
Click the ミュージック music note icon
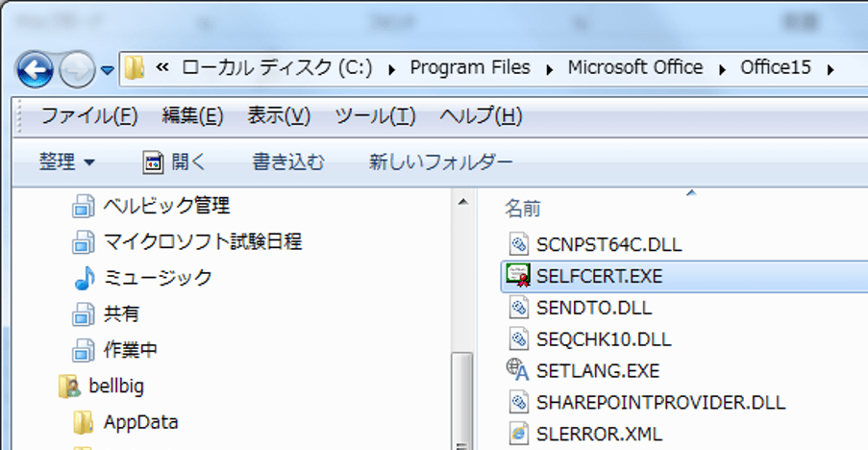point(85,278)
